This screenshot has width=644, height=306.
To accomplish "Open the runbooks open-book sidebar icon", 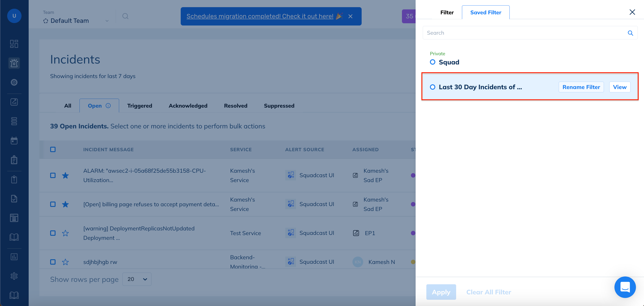I will (14, 237).
